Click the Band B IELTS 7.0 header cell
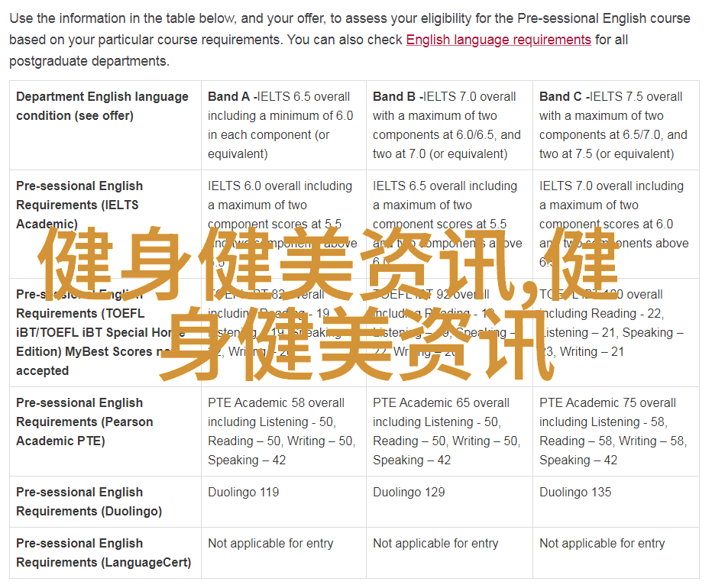Screen dimensions: 712x588 pyautogui.click(x=448, y=125)
